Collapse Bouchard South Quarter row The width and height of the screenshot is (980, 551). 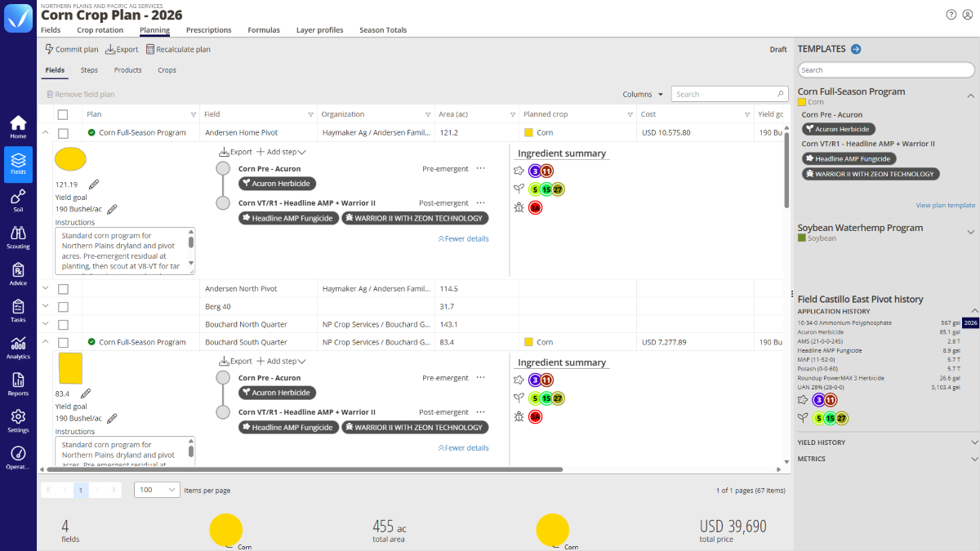(x=46, y=342)
